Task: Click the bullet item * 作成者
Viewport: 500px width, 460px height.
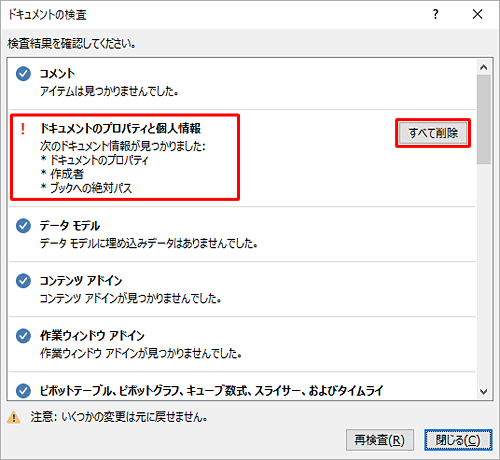Action: click(x=62, y=174)
